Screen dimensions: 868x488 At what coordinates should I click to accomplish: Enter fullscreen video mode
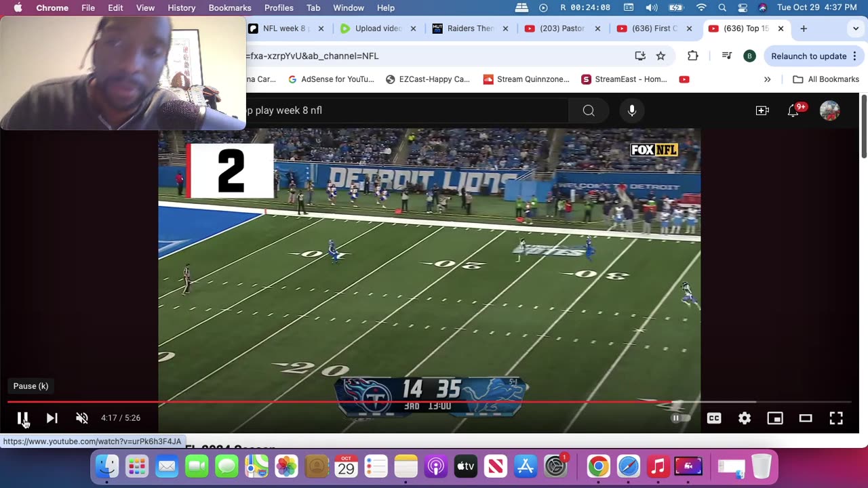coord(836,418)
